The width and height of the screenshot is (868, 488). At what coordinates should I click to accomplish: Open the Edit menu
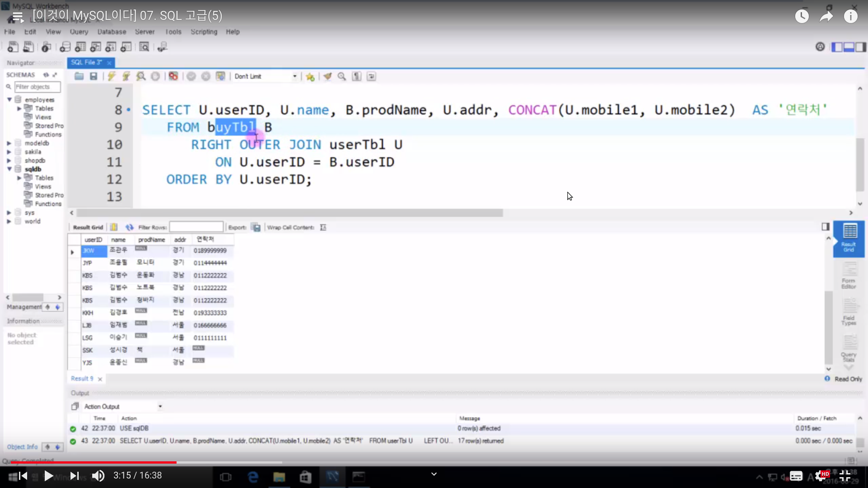click(x=30, y=32)
